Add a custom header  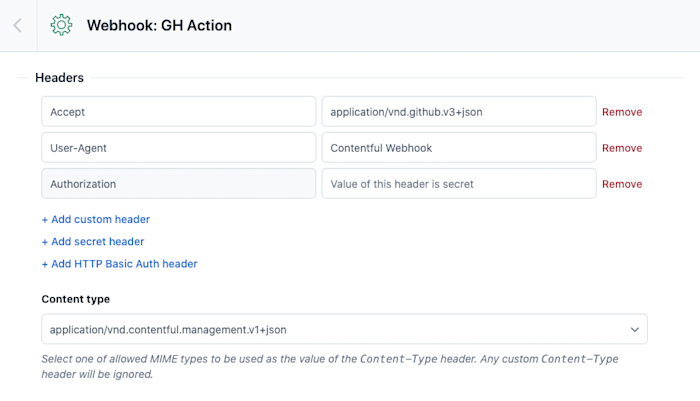[96, 219]
